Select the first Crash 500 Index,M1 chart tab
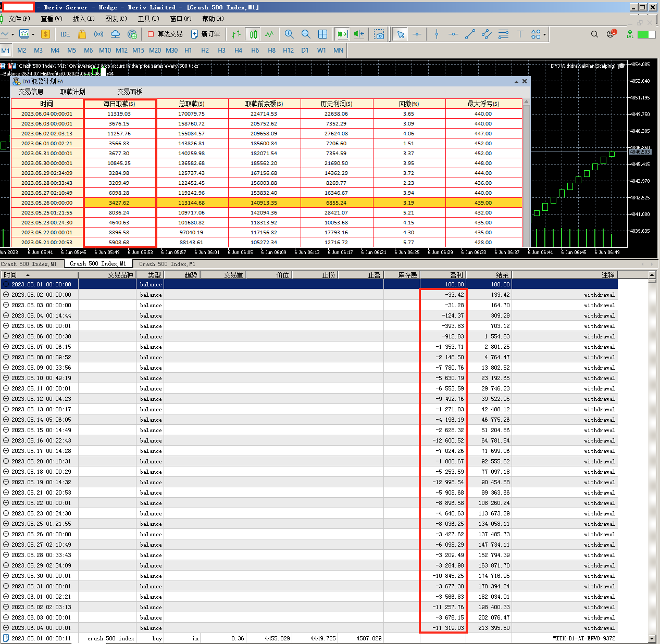The image size is (660, 644). [x=29, y=264]
